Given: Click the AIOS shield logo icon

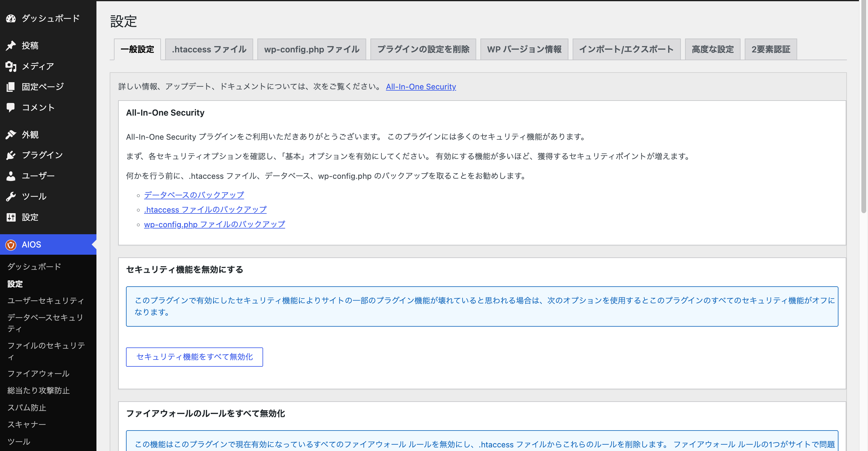Looking at the screenshot, I should tap(11, 245).
